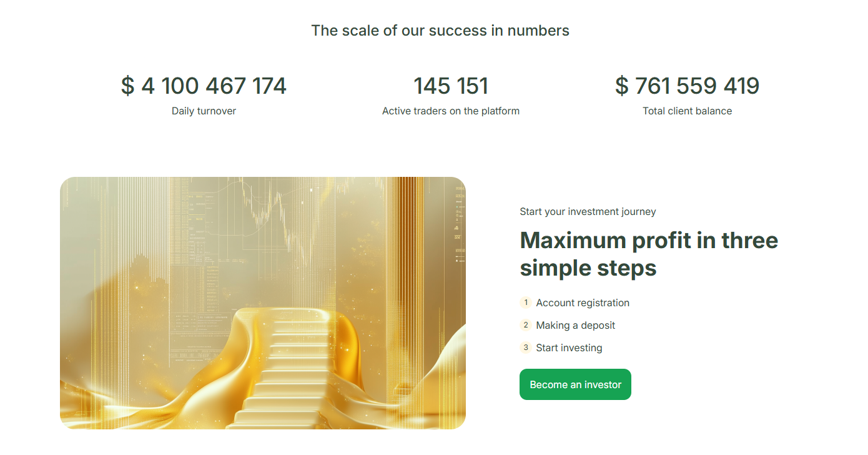
Task: Click the numbered badge for step 1
Action: 526,302
